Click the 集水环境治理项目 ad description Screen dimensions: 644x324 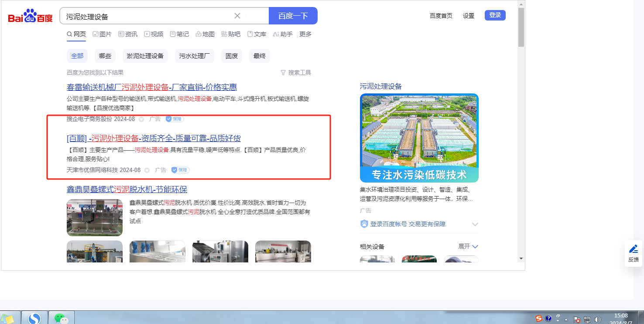416,194
